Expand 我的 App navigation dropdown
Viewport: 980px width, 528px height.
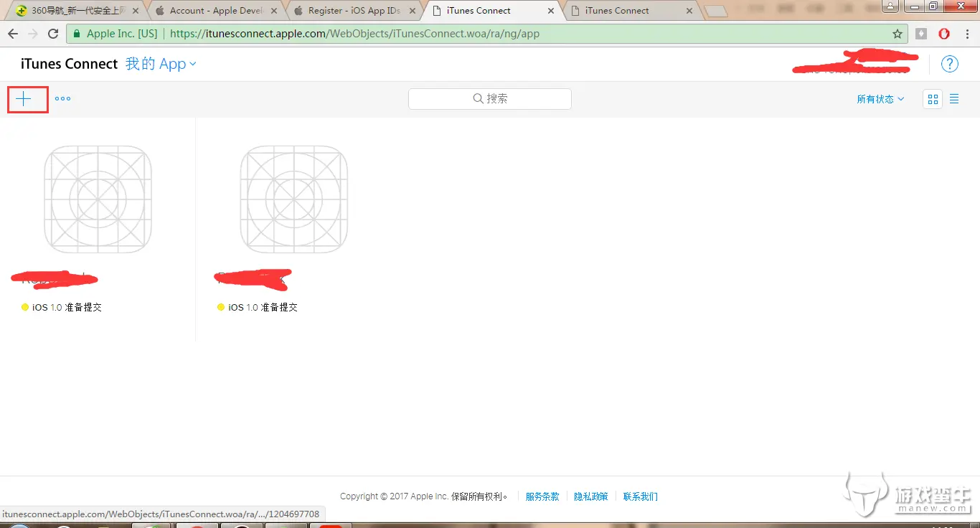pos(161,64)
